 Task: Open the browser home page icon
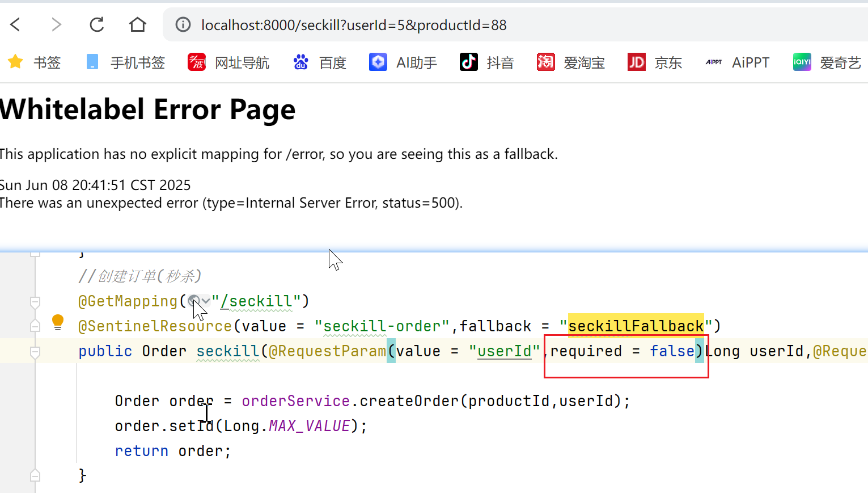[137, 24]
